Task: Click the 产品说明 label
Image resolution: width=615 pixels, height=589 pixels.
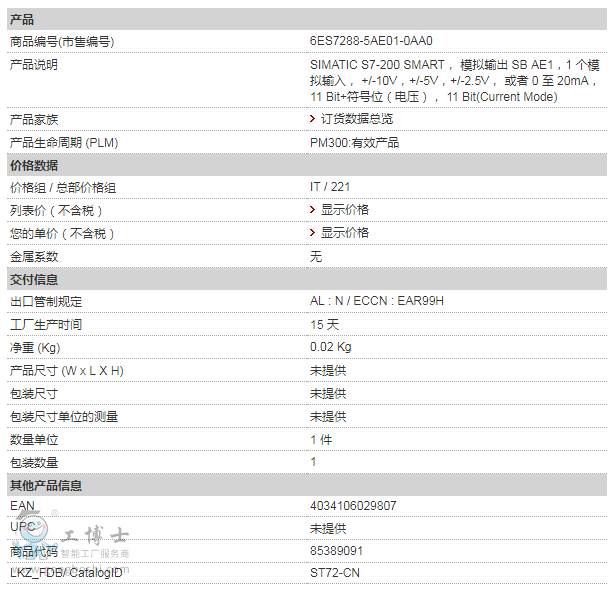Action: tap(34, 65)
